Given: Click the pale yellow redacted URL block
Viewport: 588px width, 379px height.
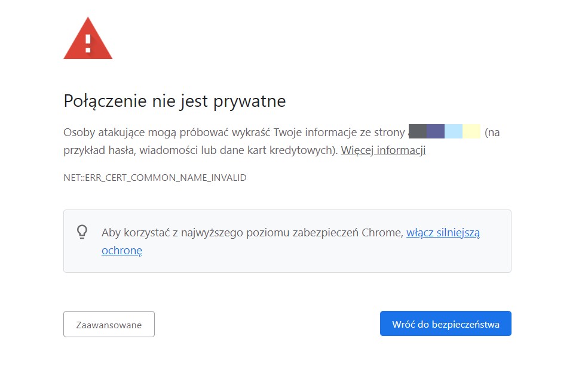Looking at the screenshot, I should click(471, 132).
